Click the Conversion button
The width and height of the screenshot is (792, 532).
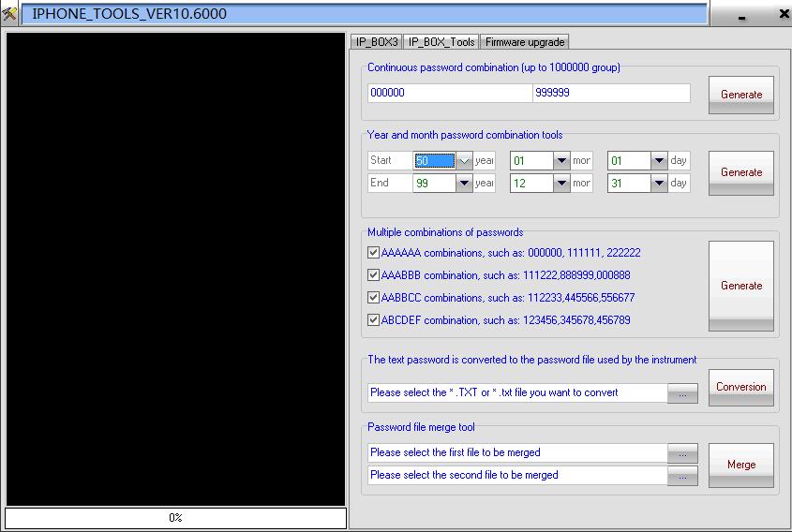click(x=741, y=387)
